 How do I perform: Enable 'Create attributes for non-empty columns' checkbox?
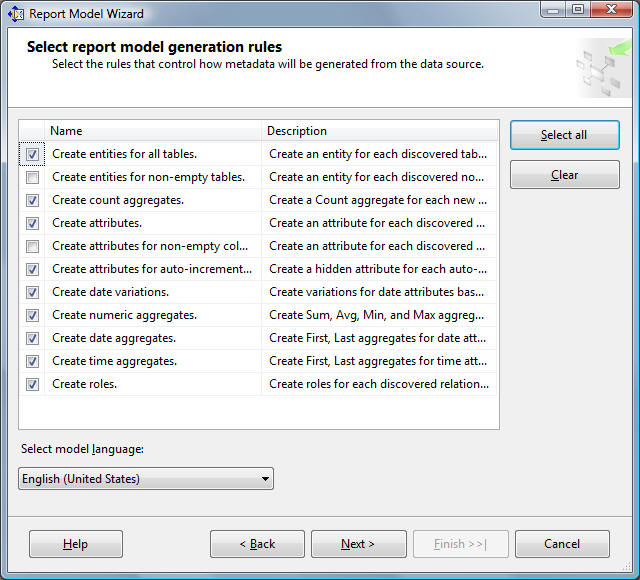33,246
